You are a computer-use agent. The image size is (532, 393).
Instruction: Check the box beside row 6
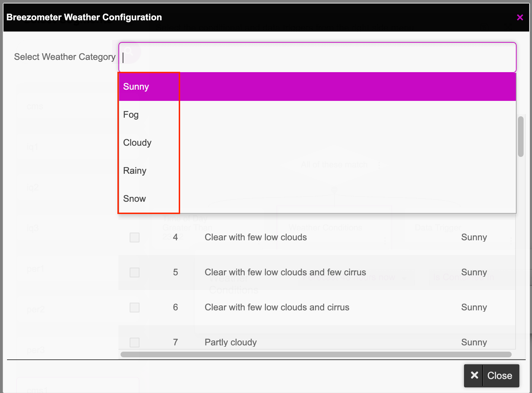(x=135, y=308)
